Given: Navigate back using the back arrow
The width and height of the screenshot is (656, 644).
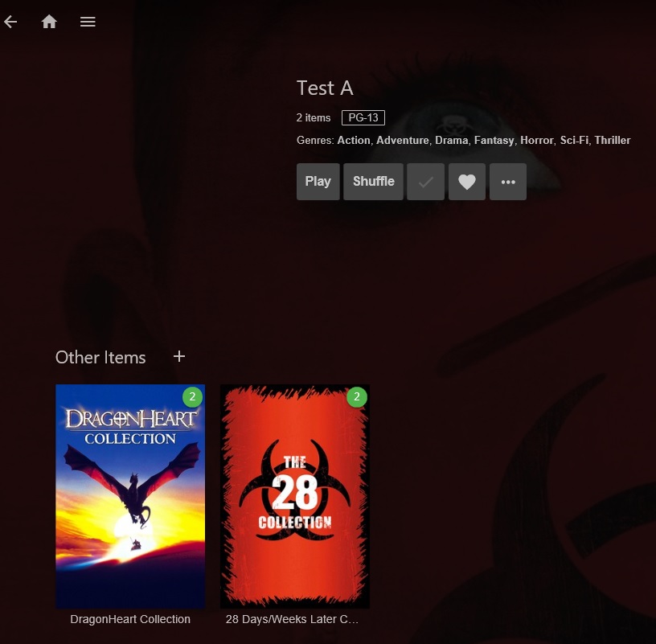Looking at the screenshot, I should (10, 22).
